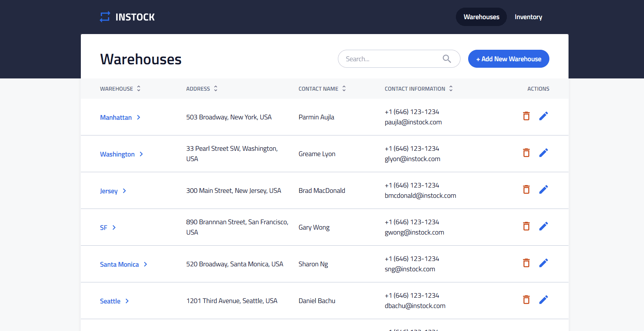
Task: Sort by Warehouse column
Action: click(x=139, y=88)
